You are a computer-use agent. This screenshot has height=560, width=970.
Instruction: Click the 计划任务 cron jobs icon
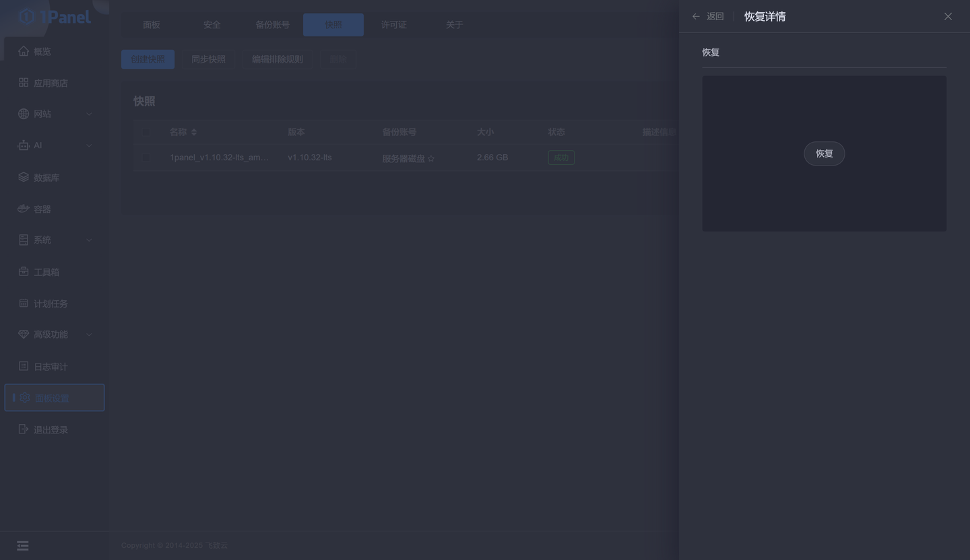click(24, 303)
